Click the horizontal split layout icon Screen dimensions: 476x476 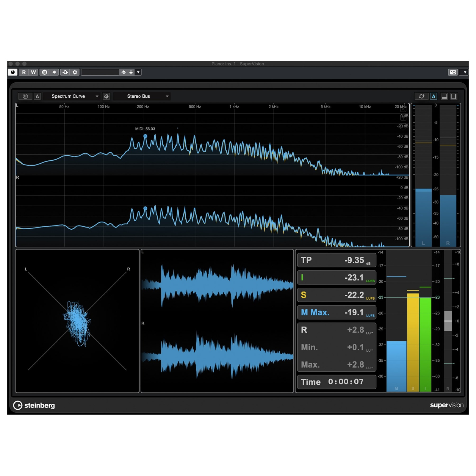(x=444, y=96)
